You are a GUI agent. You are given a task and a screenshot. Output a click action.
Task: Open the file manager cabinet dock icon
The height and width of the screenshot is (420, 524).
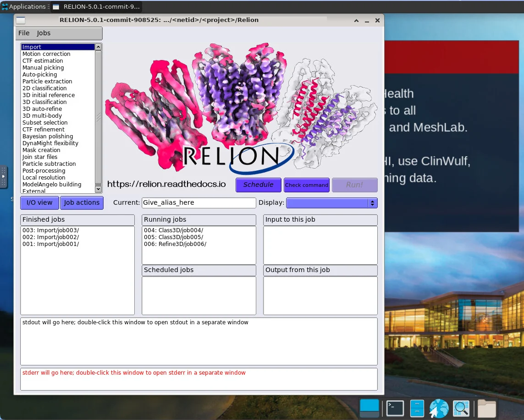417,408
